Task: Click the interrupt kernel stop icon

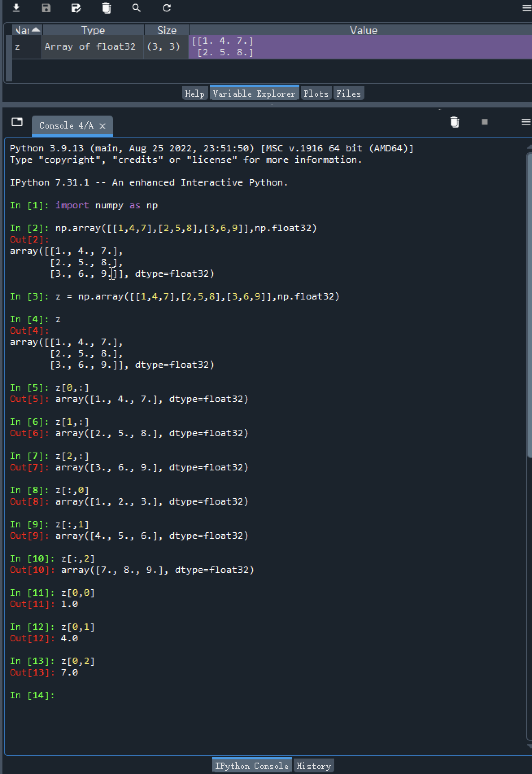Action: [484, 122]
